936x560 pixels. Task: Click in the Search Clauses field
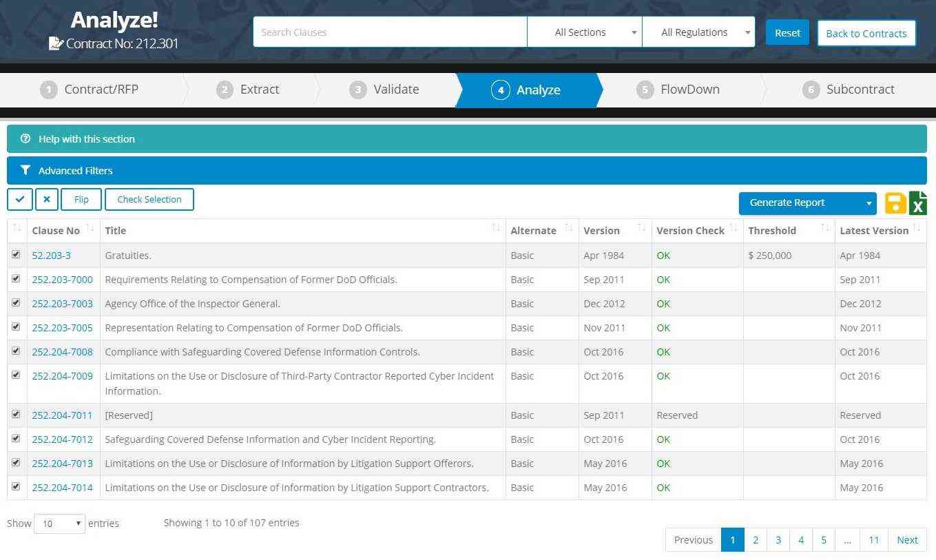coord(390,32)
